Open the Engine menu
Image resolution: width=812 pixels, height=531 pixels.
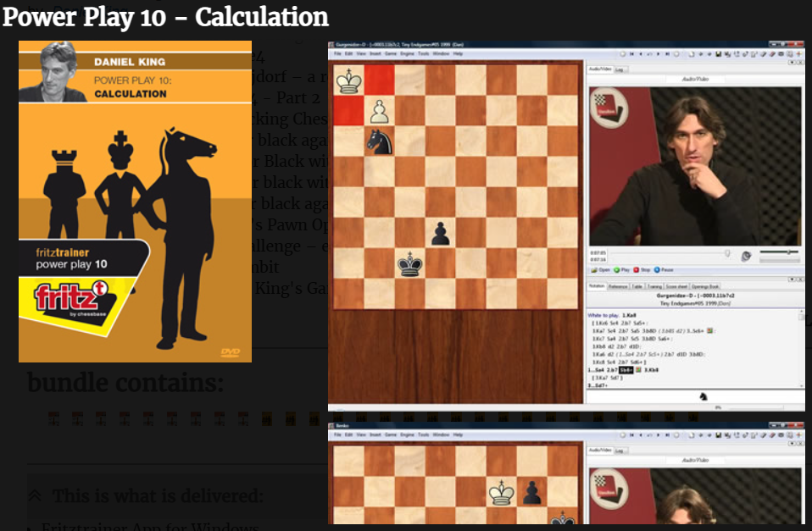click(407, 54)
